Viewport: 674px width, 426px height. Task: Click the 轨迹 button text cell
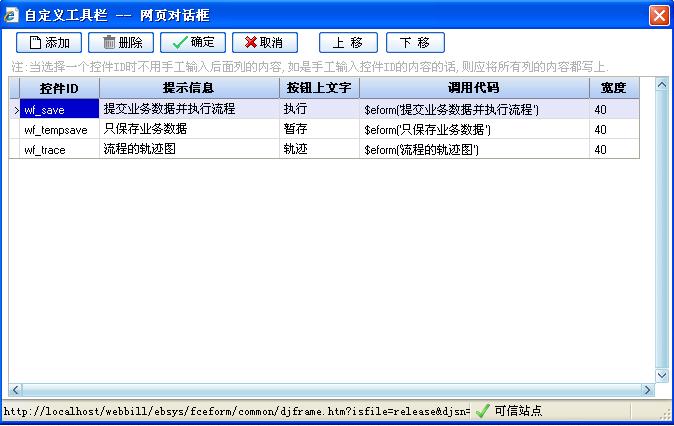pos(319,149)
